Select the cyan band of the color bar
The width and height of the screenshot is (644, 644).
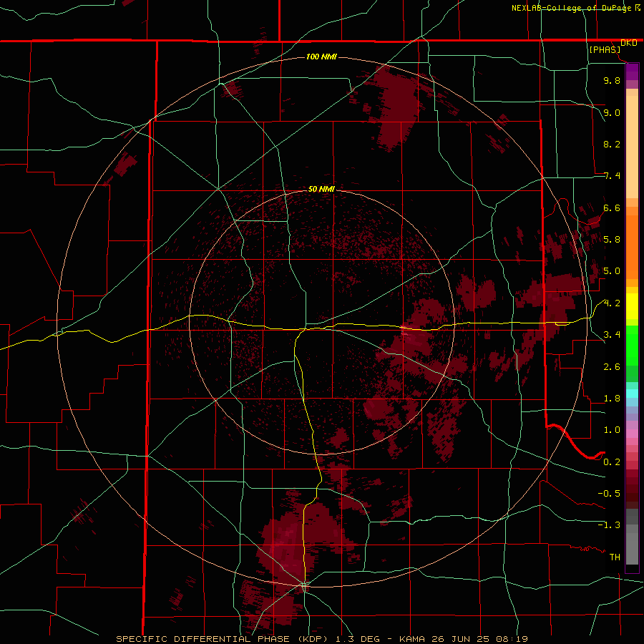(632, 394)
